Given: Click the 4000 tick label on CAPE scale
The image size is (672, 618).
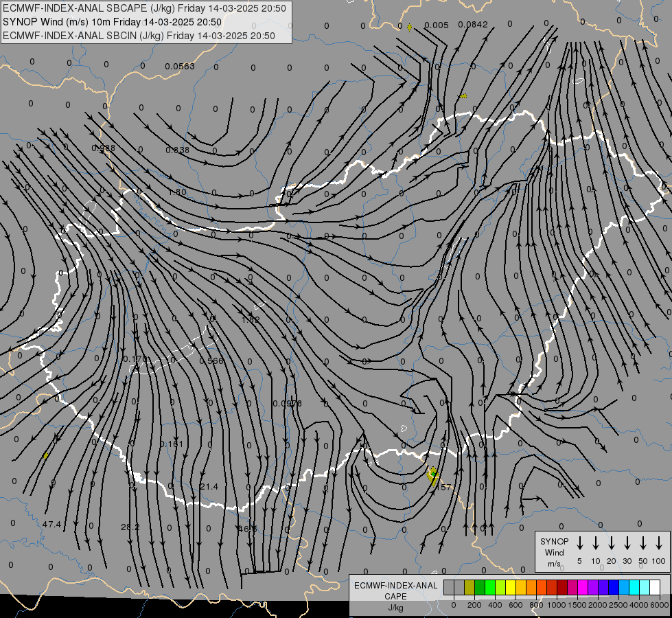Looking at the screenshot, I should point(638,605).
